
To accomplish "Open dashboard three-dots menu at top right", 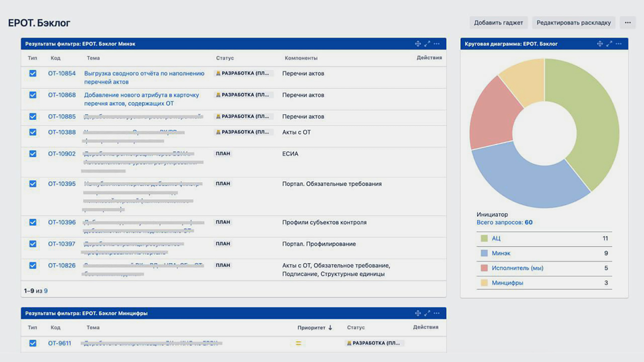I will pos(628,23).
